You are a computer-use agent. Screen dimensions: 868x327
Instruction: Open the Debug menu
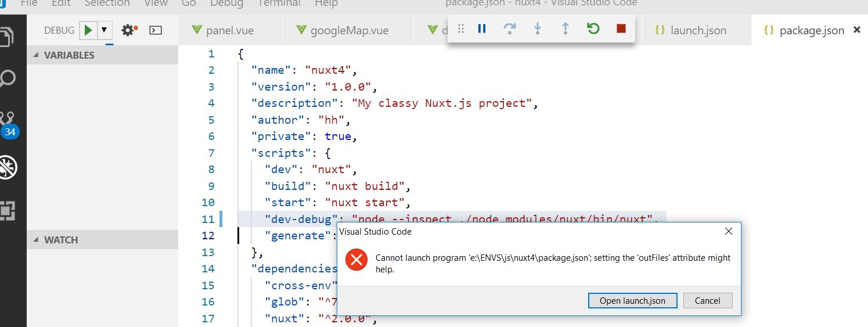coord(226,3)
